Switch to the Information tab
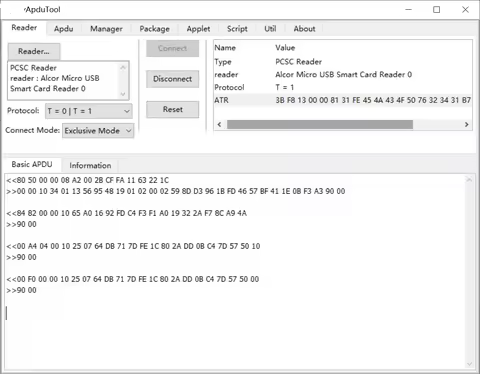This screenshot has height=374, width=480. pyautogui.click(x=90, y=165)
